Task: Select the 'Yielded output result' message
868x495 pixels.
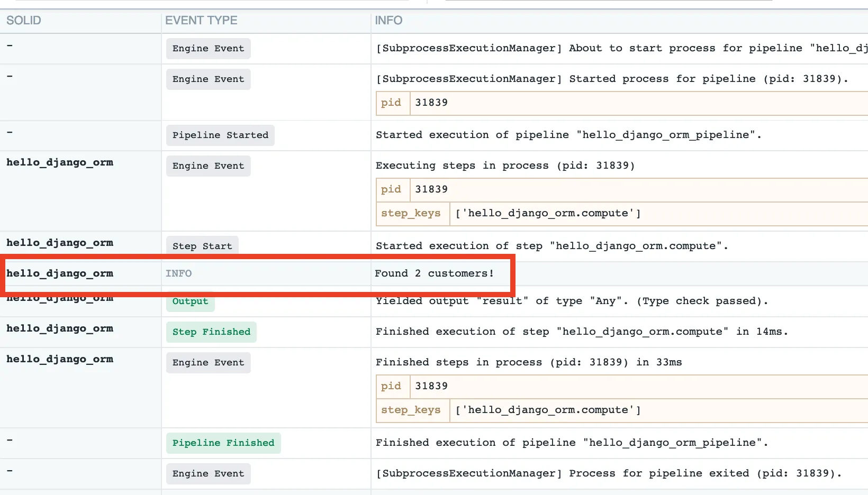Action: coord(572,301)
